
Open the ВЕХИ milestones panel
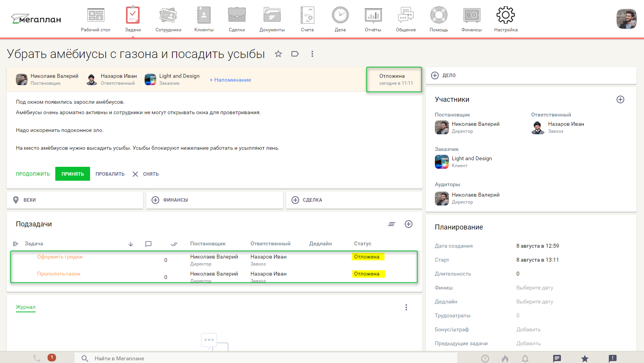75,200
